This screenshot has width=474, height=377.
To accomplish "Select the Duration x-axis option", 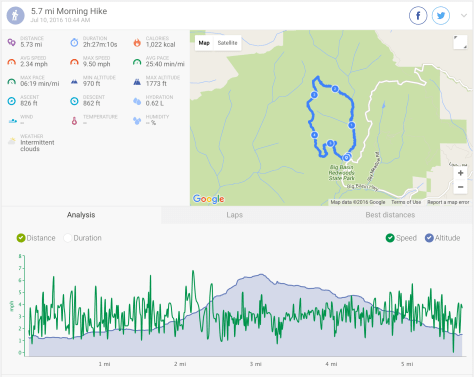I will point(83,238).
